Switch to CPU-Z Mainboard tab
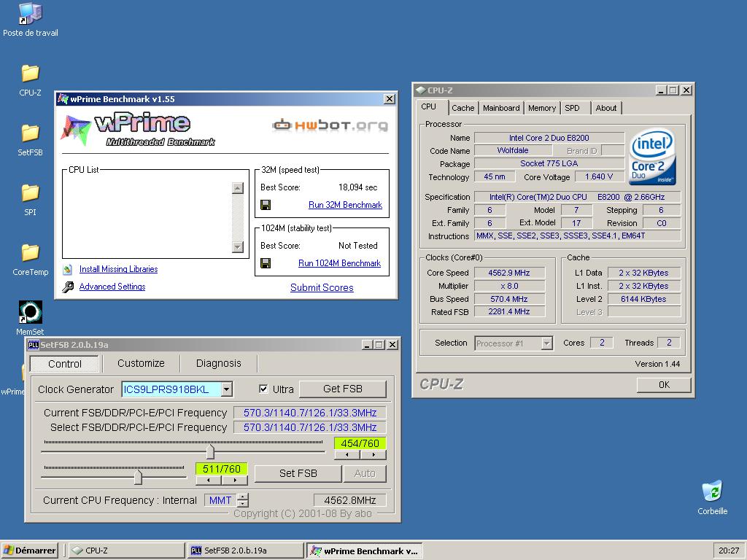 tap(501, 108)
